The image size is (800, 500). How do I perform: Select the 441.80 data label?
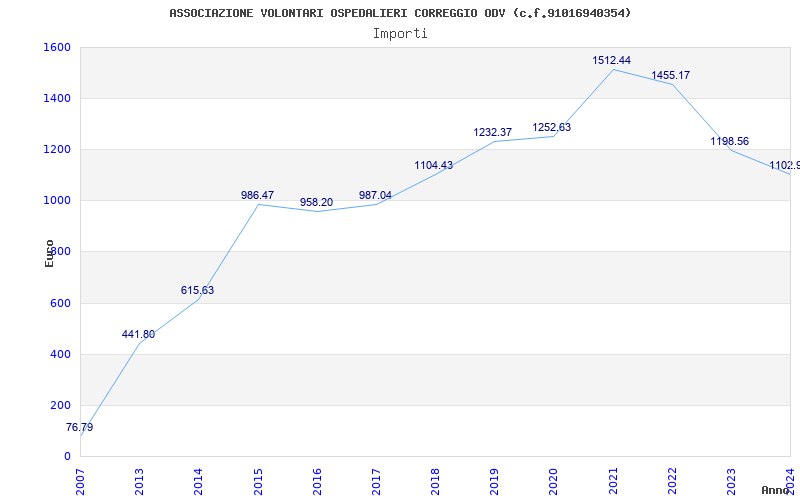[138, 335]
